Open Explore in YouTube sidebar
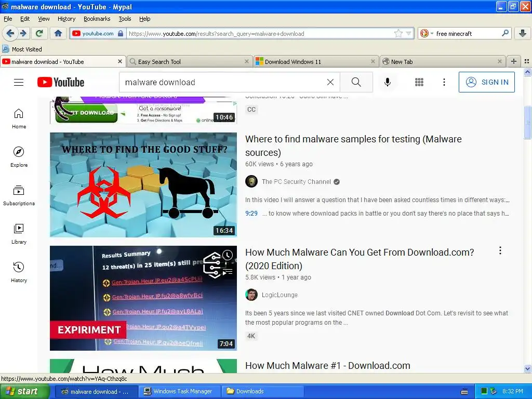Image resolution: width=532 pixels, height=399 pixels. 19,157
